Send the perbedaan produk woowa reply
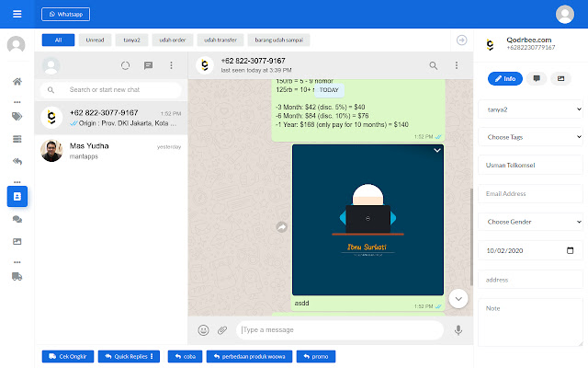Screen dimensions: 588x368 (249, 356)
